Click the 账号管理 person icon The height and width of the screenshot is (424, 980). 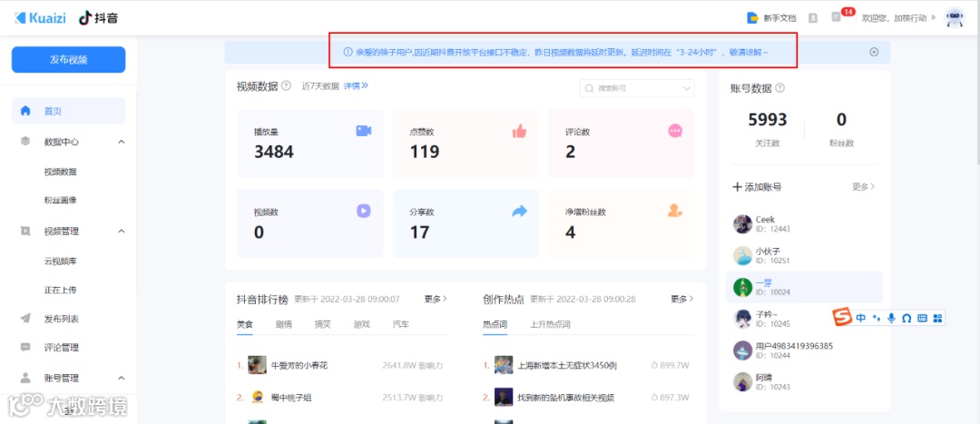[x=25, y=378]
